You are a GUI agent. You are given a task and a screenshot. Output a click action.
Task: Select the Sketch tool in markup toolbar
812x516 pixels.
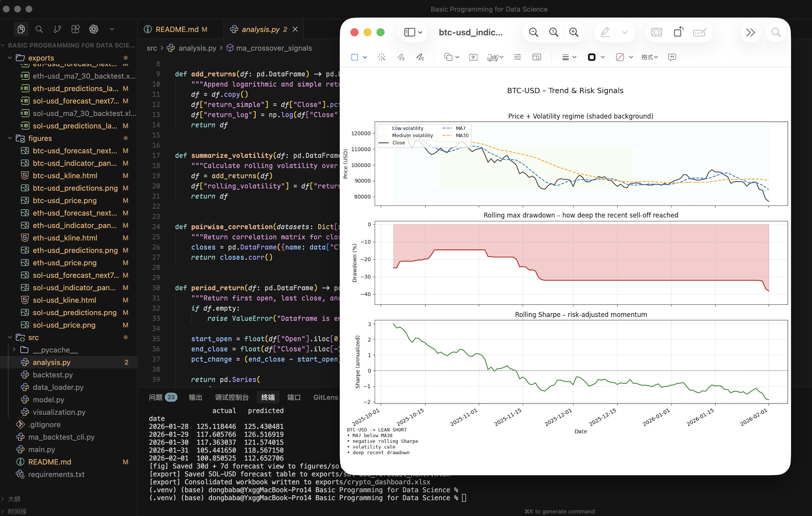click(401, 57)
